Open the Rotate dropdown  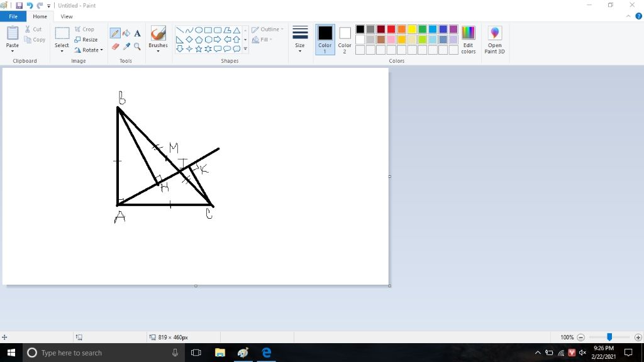pos(89,50)
